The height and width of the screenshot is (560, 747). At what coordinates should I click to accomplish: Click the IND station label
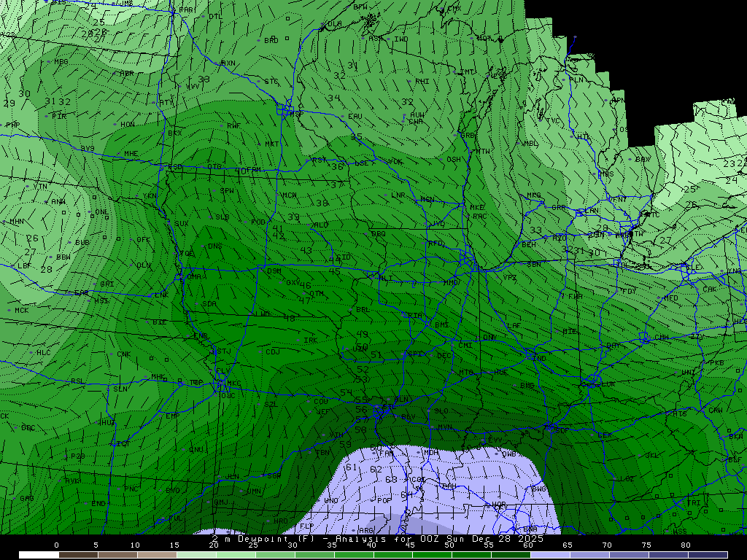[540, 358]
